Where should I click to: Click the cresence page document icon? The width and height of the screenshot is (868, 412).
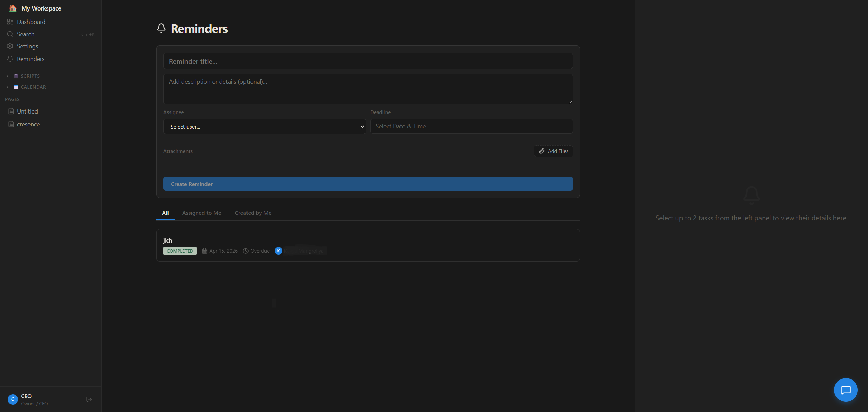pyautogui.click(x=11, y=124)
